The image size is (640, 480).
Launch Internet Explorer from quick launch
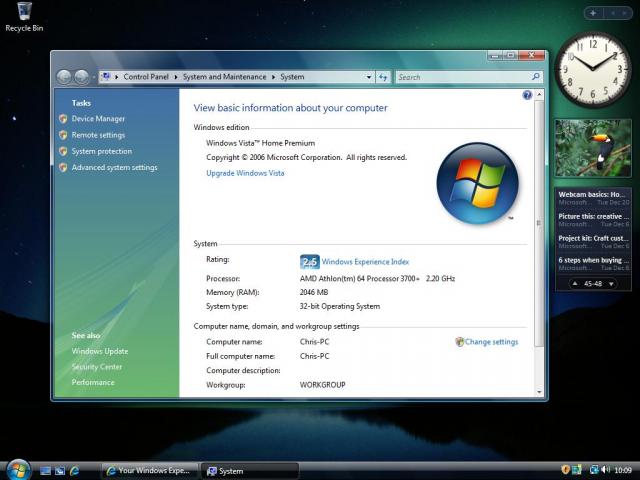click(74, 471)
